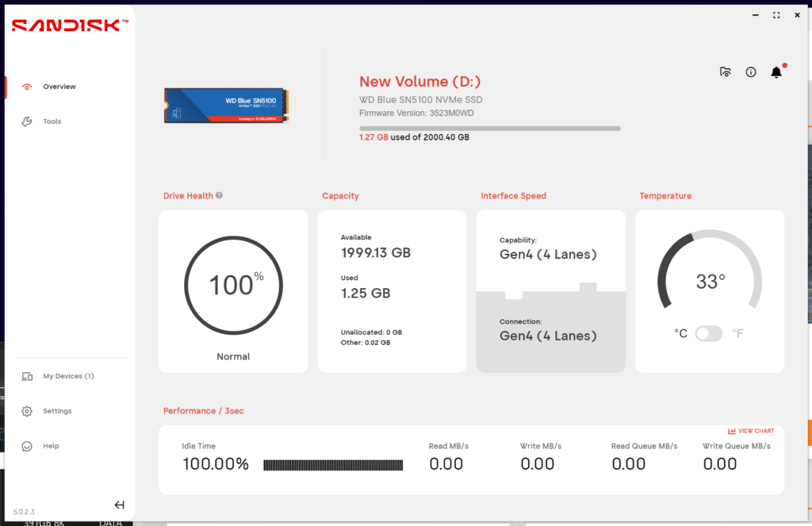Click the Firmware Version 3523M0WD text
The width and height of the screenshot is (812, 526).
pos(416,113)
